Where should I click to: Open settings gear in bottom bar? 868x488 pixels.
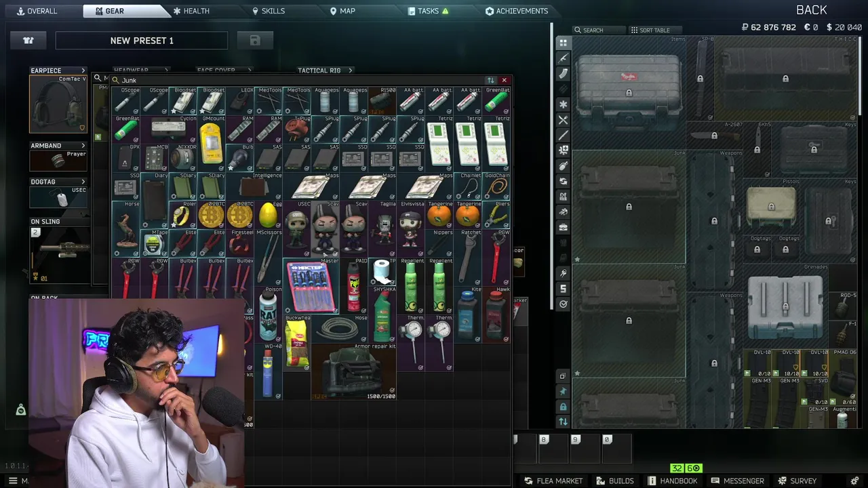coord(854,481)
